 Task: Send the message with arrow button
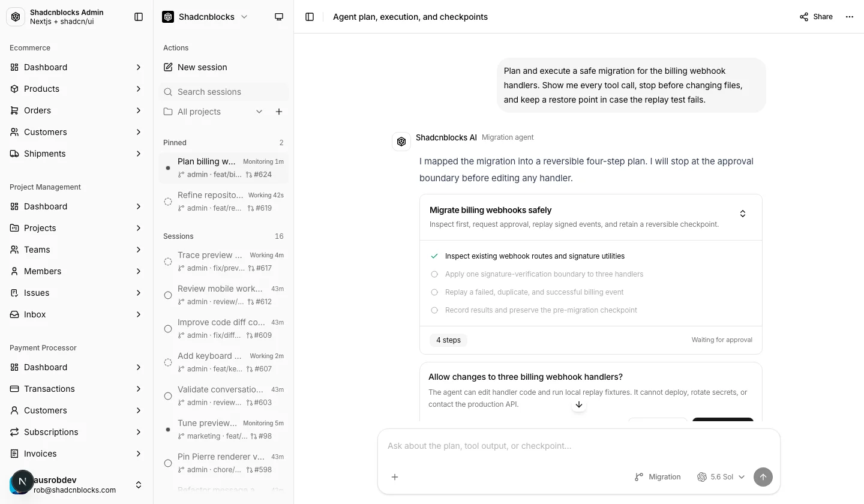(763, 477)
